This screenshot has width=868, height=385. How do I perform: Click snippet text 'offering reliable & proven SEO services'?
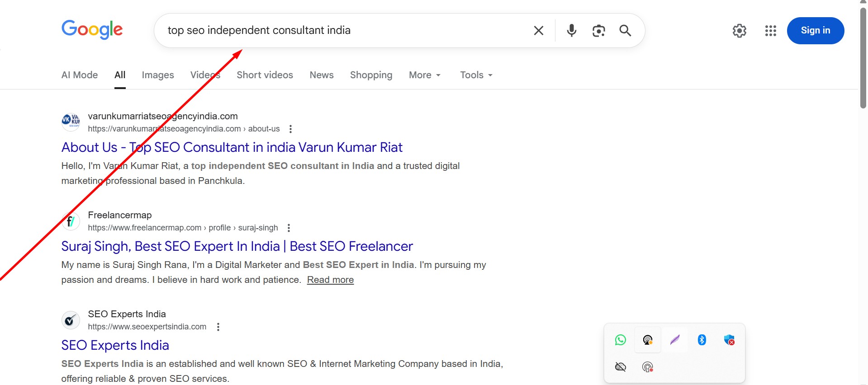(145, 379)
